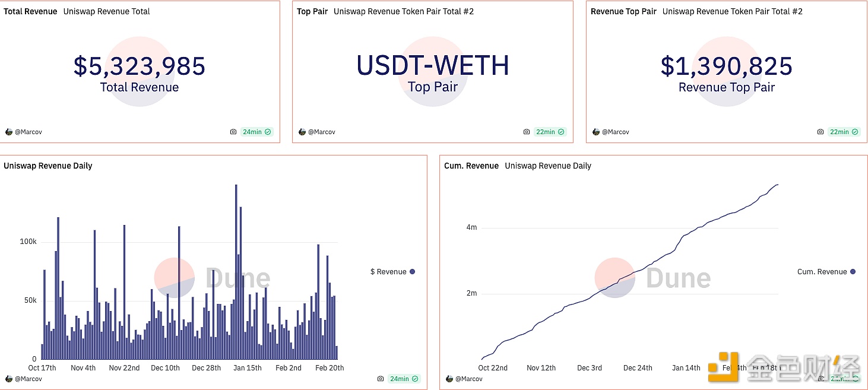
Task: Toggle the Cum. Revenue legend series
Action: 826,272
